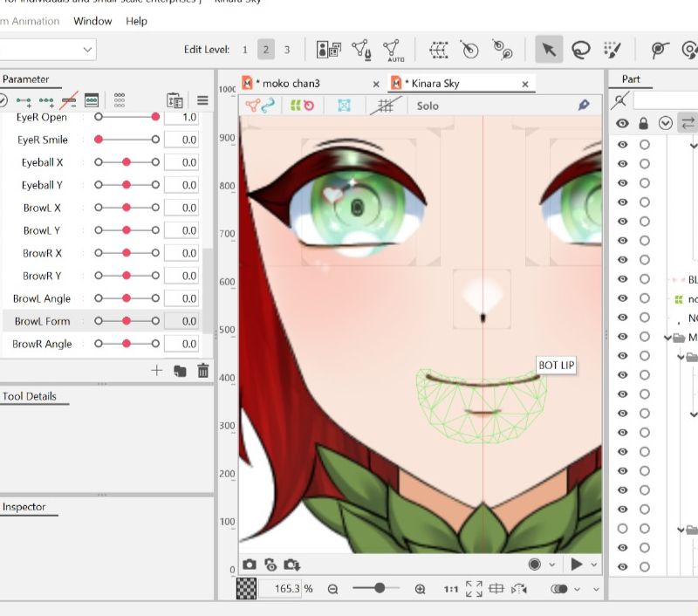The height and width of the screenshot is (616, 698).
Task: Click the zoom in magnifier icon
Action: (420, 589)
